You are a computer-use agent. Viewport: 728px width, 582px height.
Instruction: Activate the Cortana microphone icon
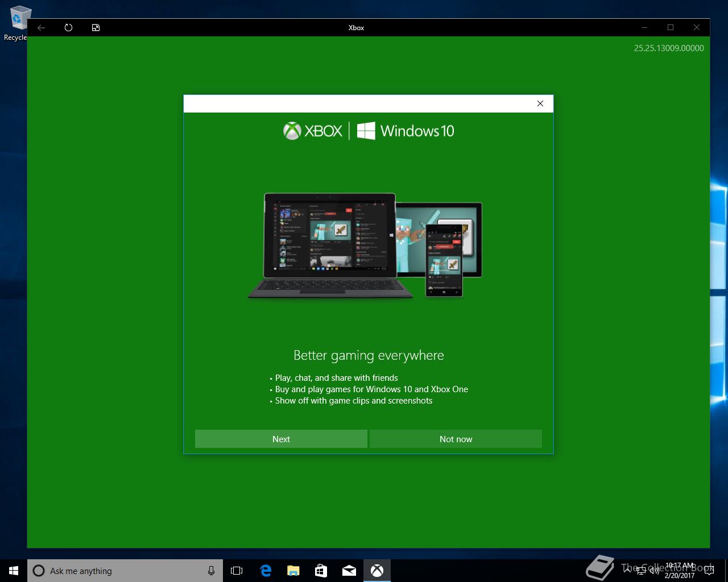click(x=211, y=571)
